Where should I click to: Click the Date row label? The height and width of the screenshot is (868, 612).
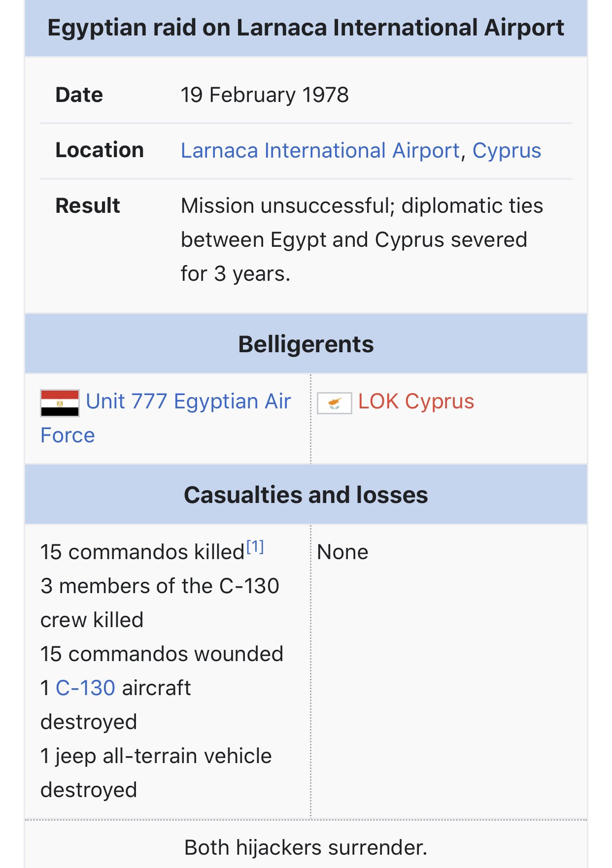79,95
